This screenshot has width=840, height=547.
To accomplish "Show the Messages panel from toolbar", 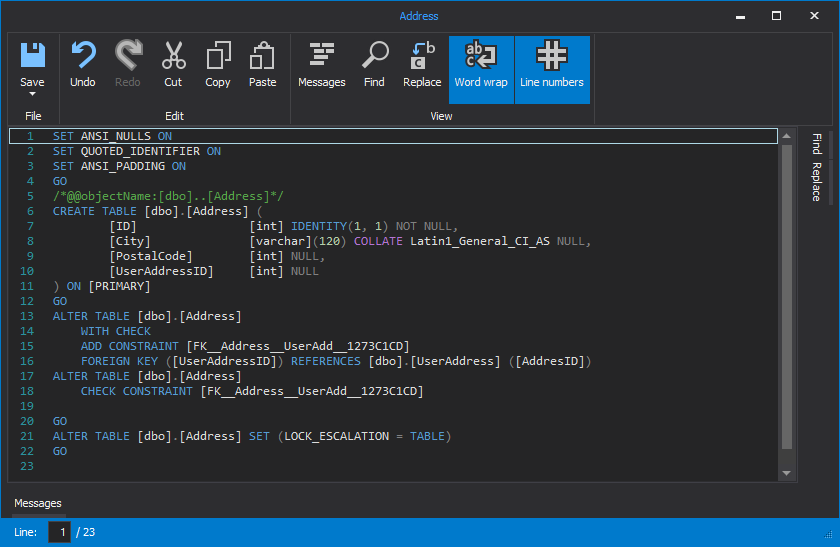I will pyautogui.click(x=321, y=65).
